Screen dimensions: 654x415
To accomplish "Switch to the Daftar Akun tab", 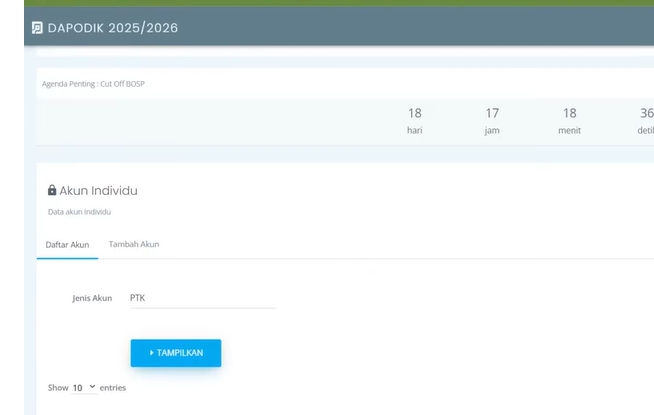I will [x=67, y=245].
